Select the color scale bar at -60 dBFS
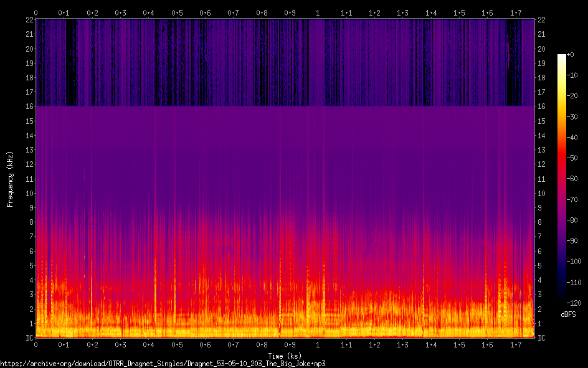The width and height of the screenshot is (588, 368). click(562, 179)
